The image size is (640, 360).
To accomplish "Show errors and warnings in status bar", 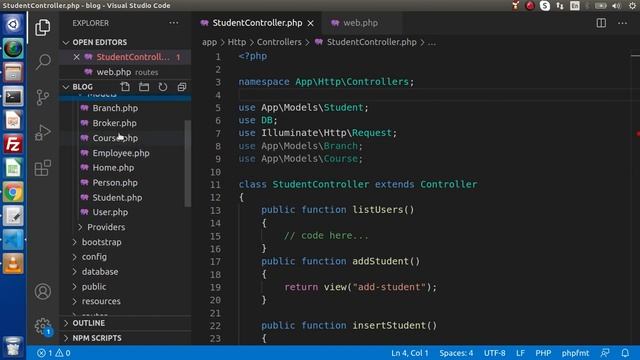I will [x=53, y=353].
